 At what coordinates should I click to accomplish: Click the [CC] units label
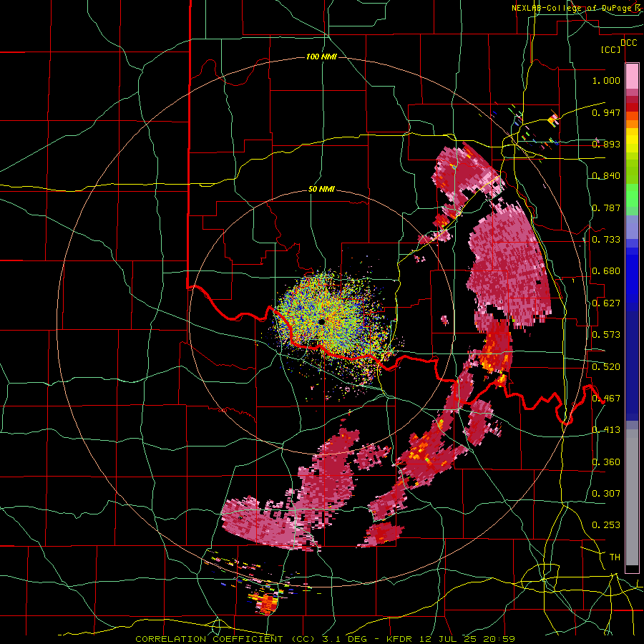click(611, 49)
